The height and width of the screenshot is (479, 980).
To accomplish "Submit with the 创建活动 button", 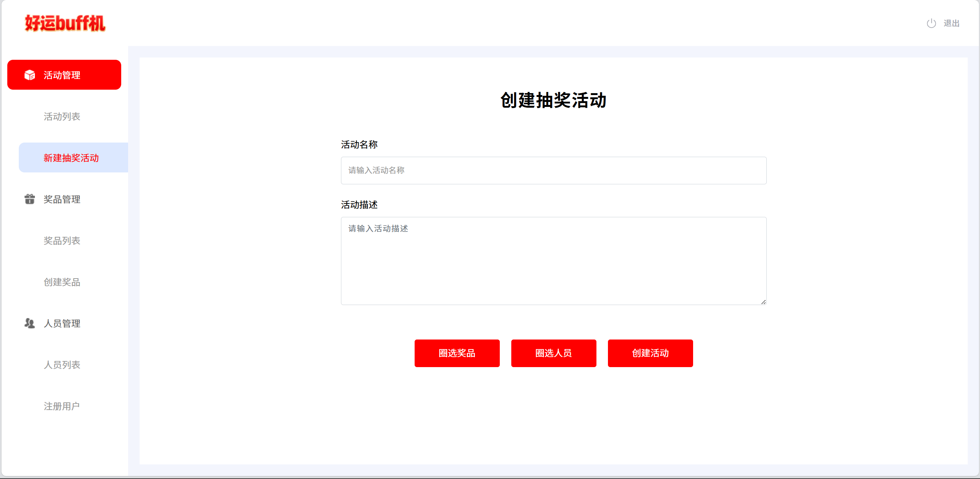I will (650, 353).
